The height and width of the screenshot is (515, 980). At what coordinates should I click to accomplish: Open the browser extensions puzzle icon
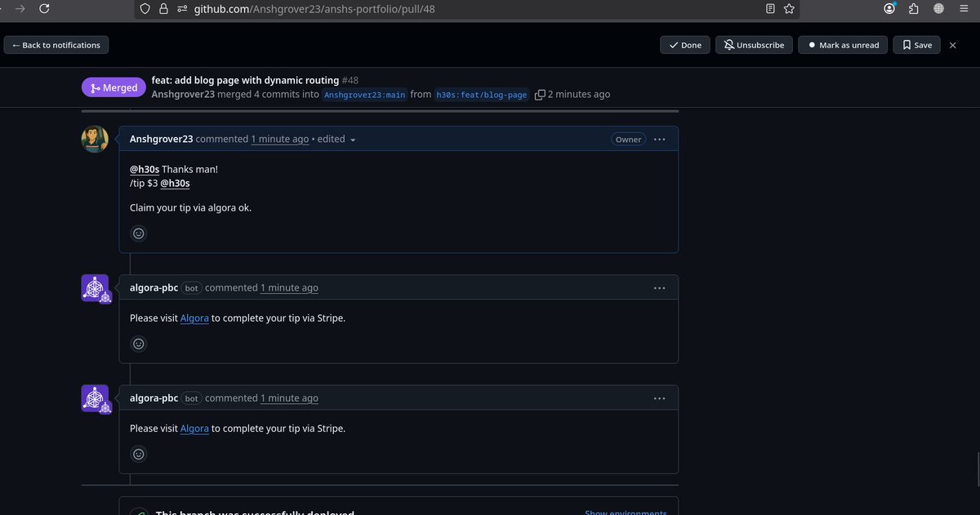(x=914, y=8)
